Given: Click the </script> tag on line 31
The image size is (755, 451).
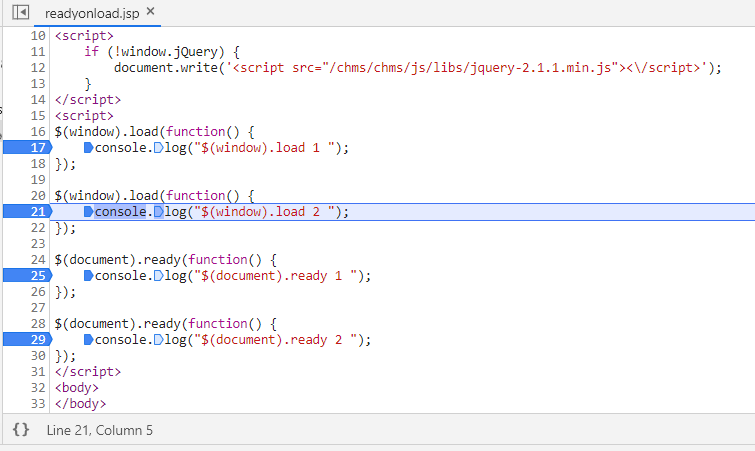Looking at the screenshot, I should (x=88, y=372).
